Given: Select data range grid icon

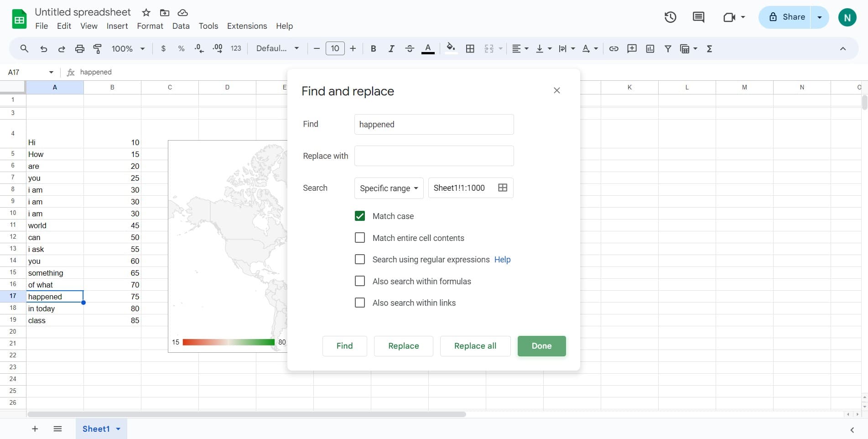Looking at the screenshot, I should (x=502, y=188).
